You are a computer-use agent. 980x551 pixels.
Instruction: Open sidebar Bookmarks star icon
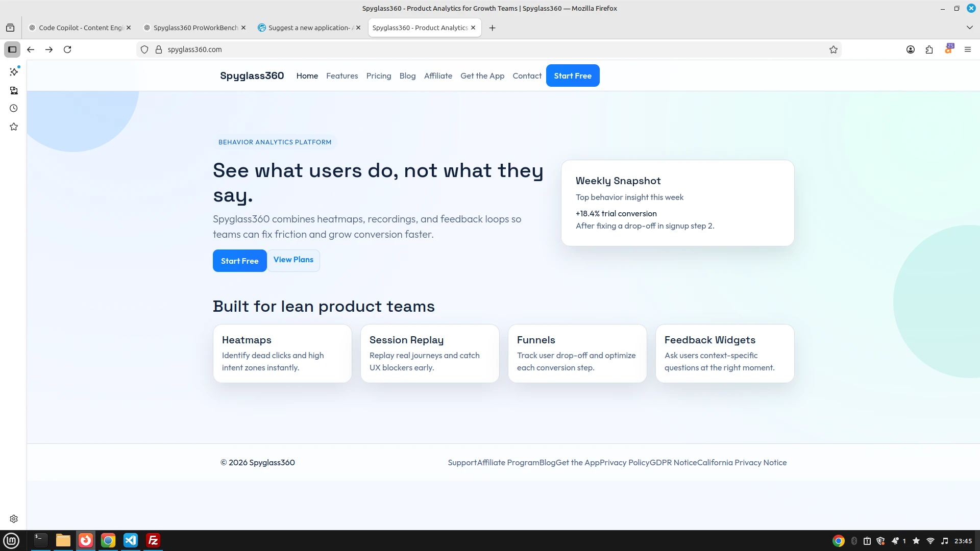tap(14, 127)
